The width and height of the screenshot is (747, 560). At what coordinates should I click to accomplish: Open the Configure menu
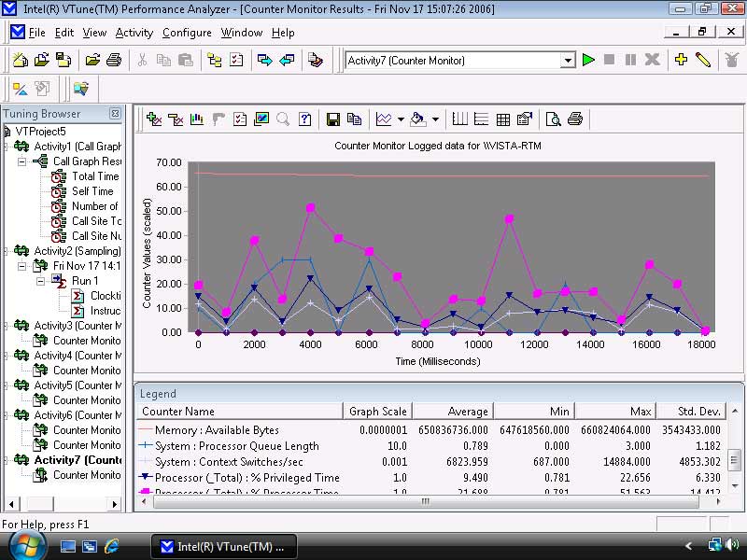tap(187, 33)
